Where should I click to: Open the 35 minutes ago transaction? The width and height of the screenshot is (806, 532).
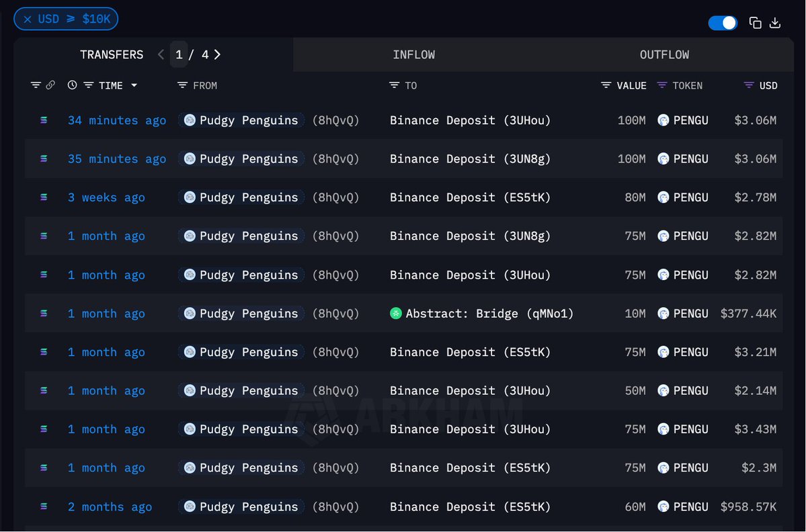(x=117, y=159)
